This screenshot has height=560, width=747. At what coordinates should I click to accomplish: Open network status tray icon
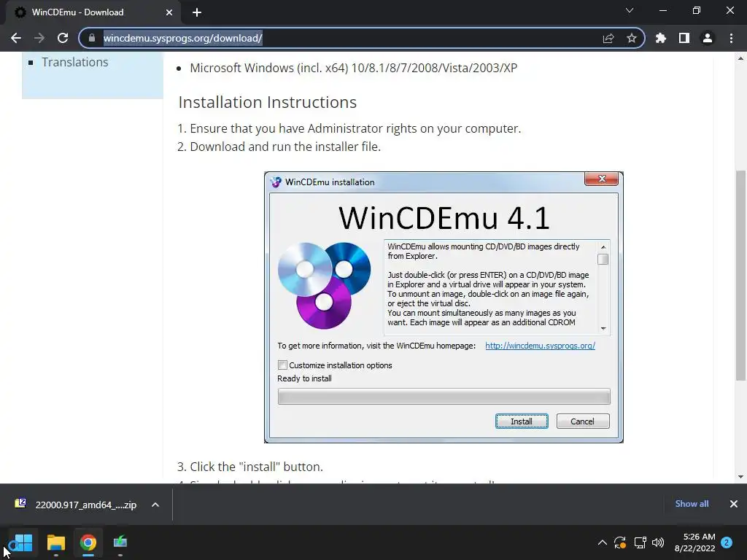click(640, 542)
